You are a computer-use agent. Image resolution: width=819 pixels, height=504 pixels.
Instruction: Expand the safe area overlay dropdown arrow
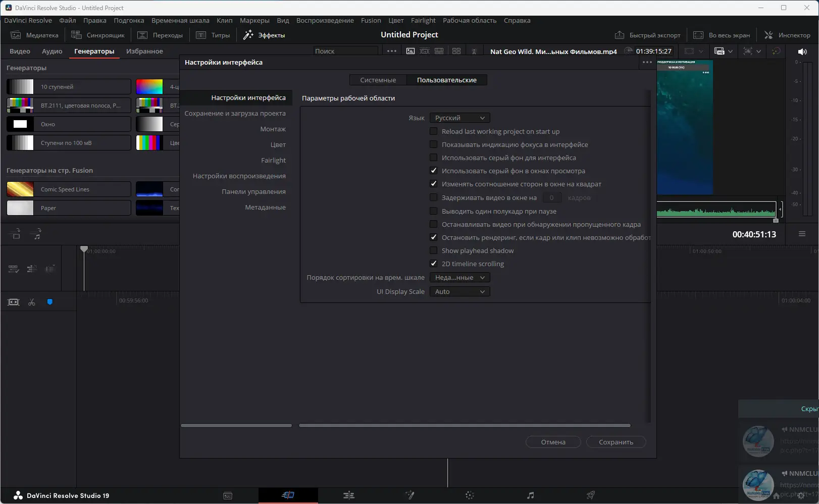click(701, 51)
